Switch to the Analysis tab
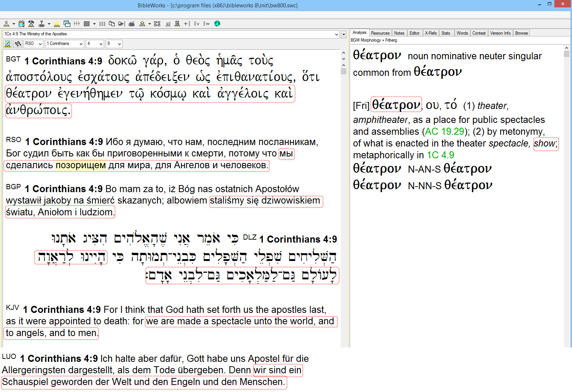Screen dimensions: 572x392 [359, 33]
